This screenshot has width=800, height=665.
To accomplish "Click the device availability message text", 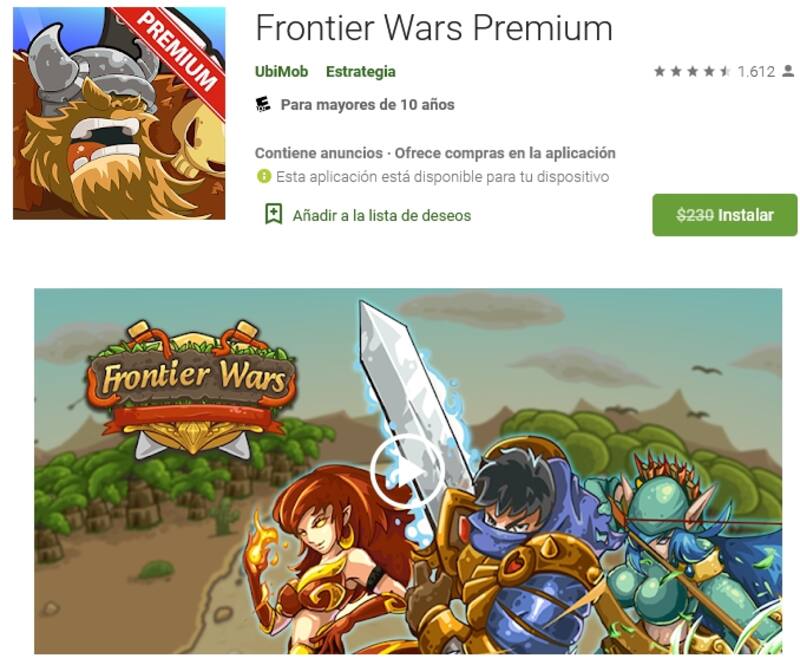I will click(442, 177).
